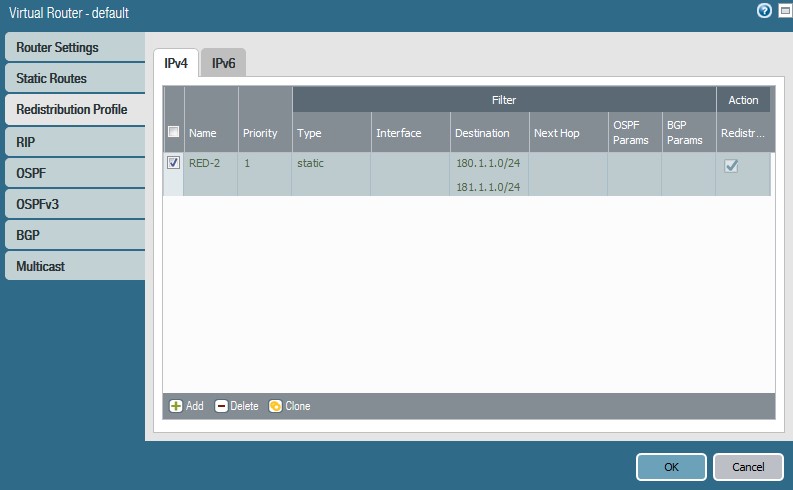Open the RIP section

coord(75,142)
